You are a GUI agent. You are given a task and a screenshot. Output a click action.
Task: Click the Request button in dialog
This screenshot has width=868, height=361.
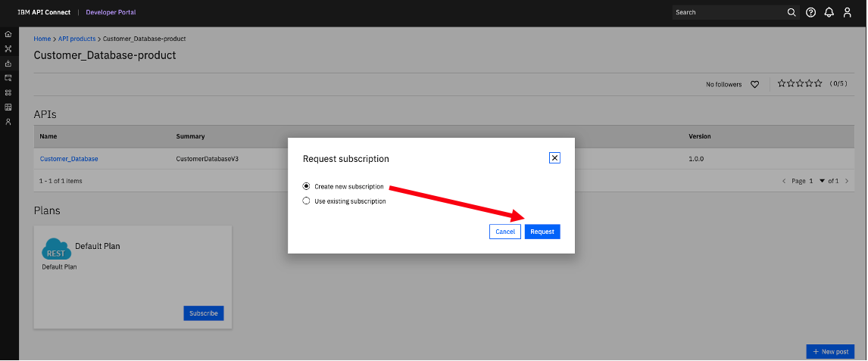pyautogui.click(x=542, y=232)
